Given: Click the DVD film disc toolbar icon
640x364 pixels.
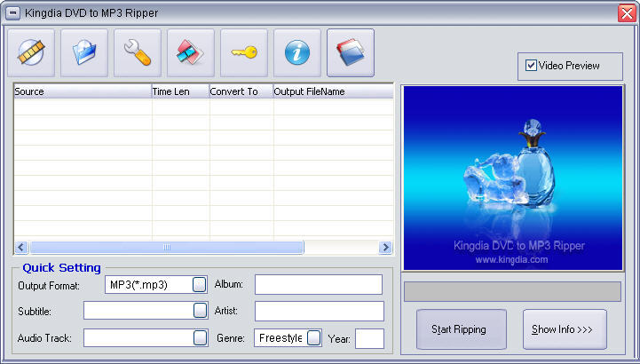Looking at the screenshot, I should [x=31, y=52].
